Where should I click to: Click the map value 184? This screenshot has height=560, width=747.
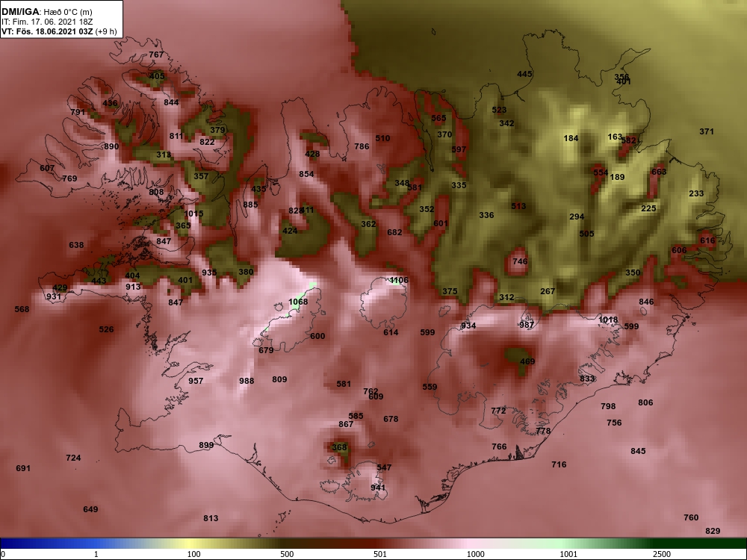[571, 139]
